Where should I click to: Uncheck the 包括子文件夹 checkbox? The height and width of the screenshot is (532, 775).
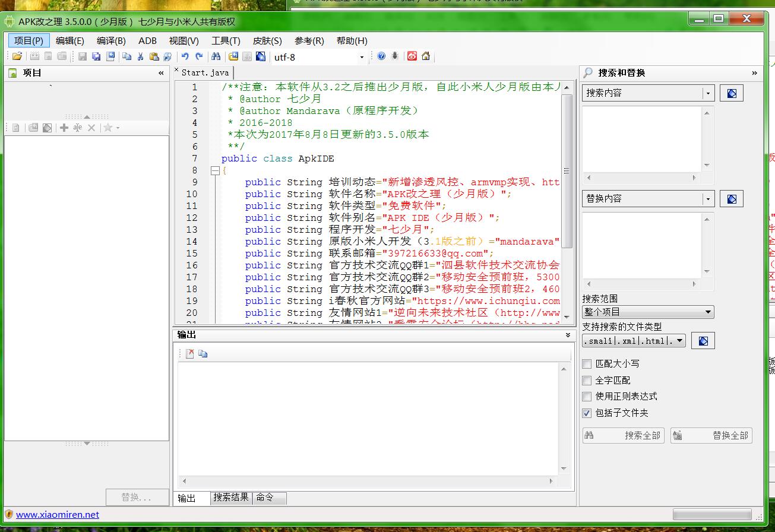click(x=587, y=413)
